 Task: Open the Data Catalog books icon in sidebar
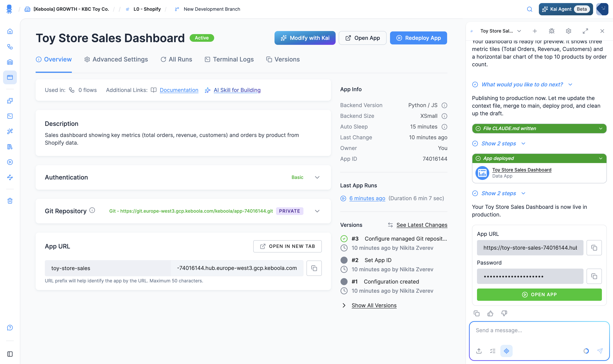(x=10, y=147)
